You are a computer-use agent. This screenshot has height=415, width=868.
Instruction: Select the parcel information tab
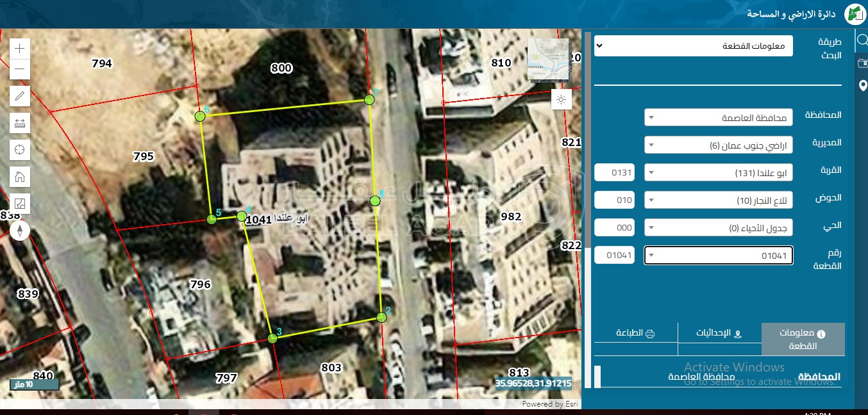(x=803, y=339)
